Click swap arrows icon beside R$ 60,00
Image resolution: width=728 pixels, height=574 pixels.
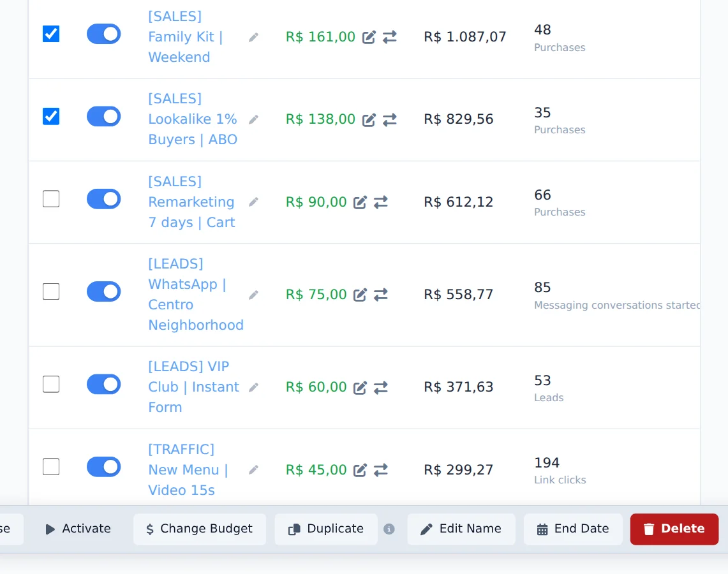point(381,387)
